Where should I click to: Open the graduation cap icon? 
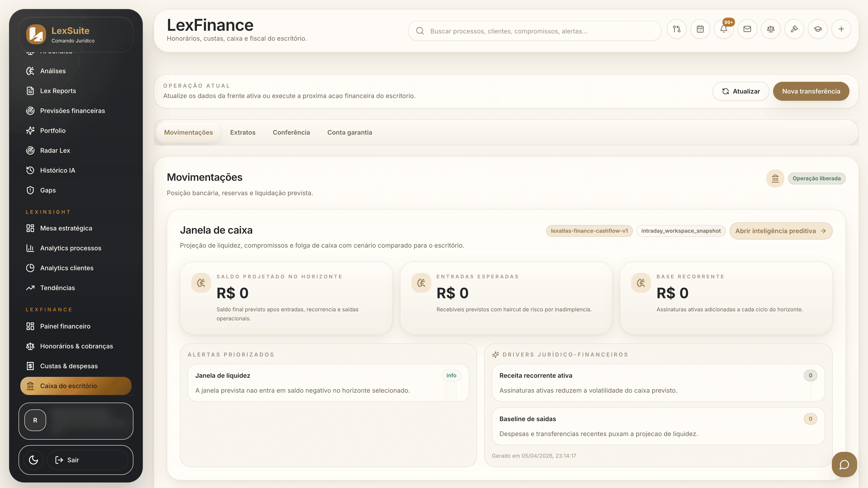coord(818,29)
